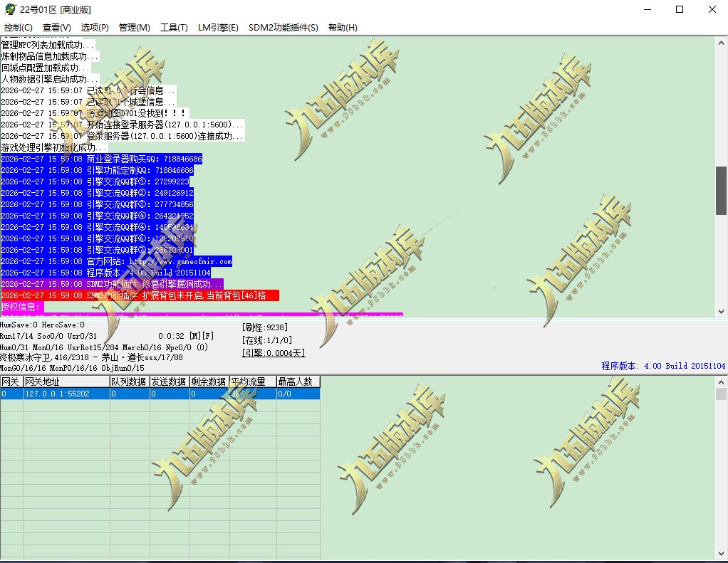The height and width of the screenshot is (563, 728).
Task: Click the log line 商业登录器购买QQ: 718846686
Action: click(x=102, y=159)
